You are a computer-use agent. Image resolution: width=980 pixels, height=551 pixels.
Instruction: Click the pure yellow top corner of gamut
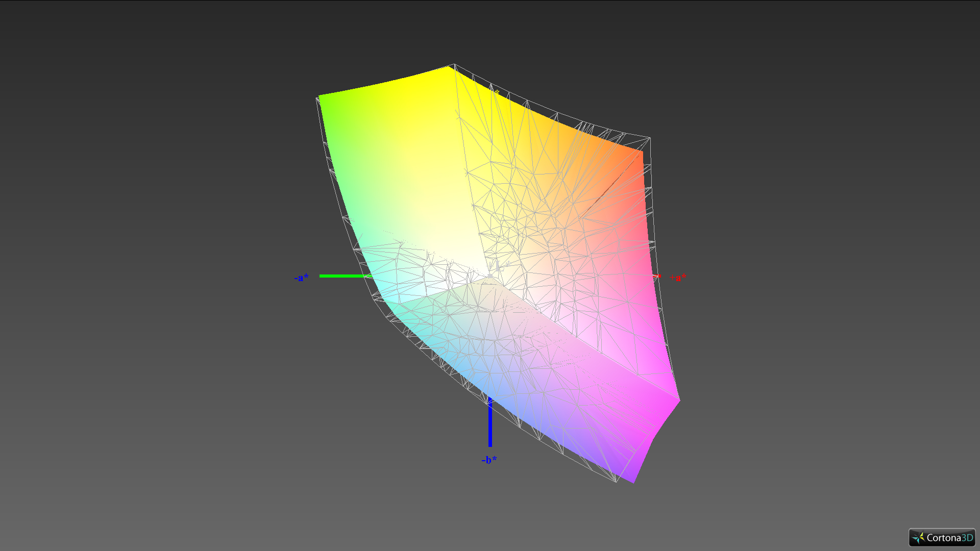447,71
